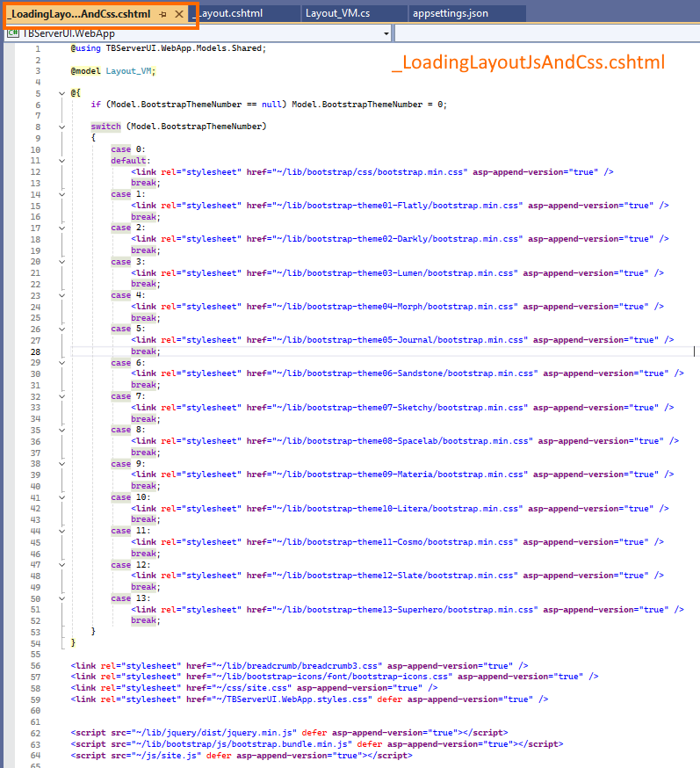Open the TBServerUI.WebApp project dropdown
This screenshot has width=700, height=768.
tap(386, 33)
